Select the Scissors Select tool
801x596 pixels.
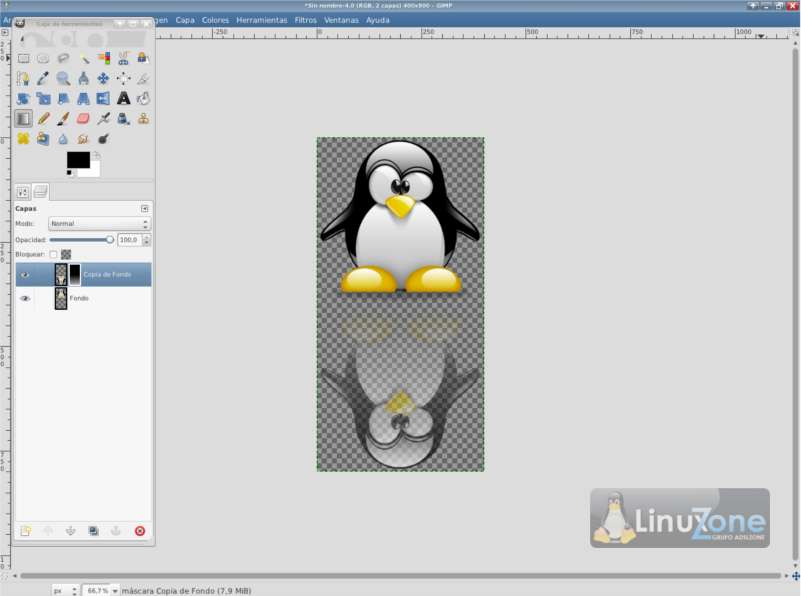pos(124,58)
